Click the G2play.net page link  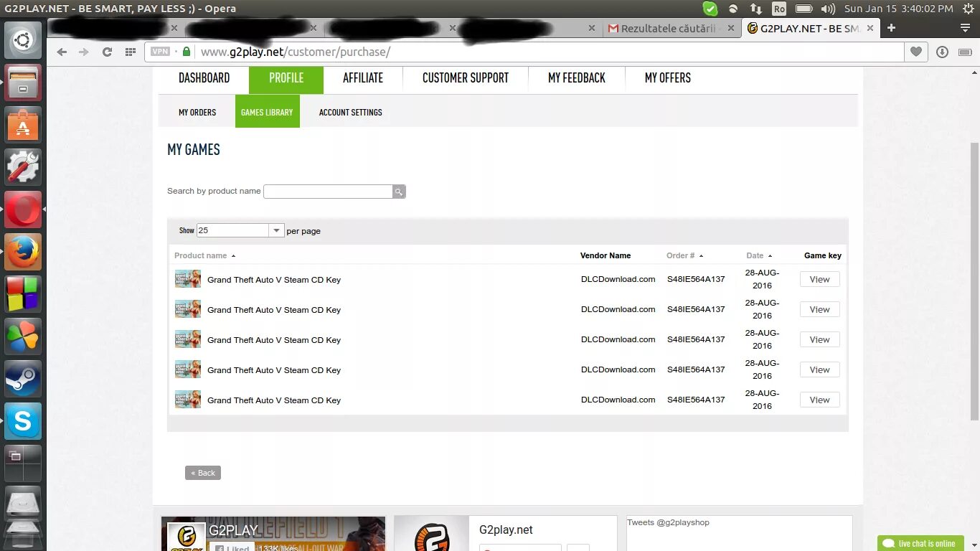[x=506, y=529]
